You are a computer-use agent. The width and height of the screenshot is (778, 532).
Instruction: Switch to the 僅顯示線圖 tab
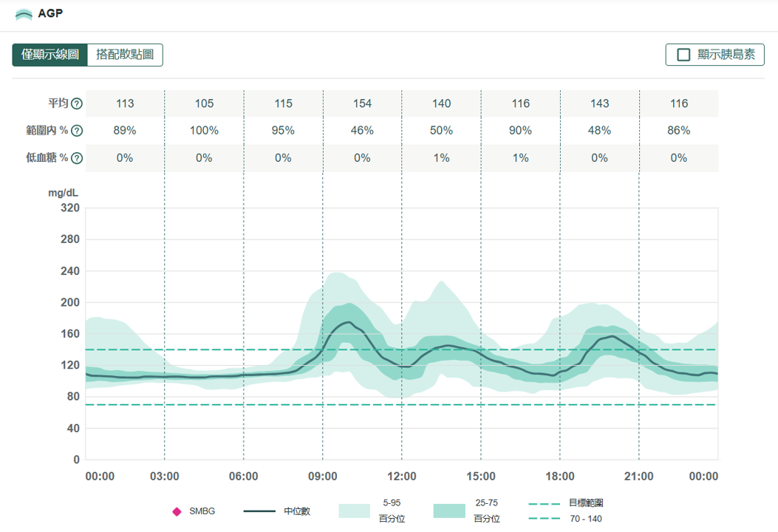click(x=50, y=55)
